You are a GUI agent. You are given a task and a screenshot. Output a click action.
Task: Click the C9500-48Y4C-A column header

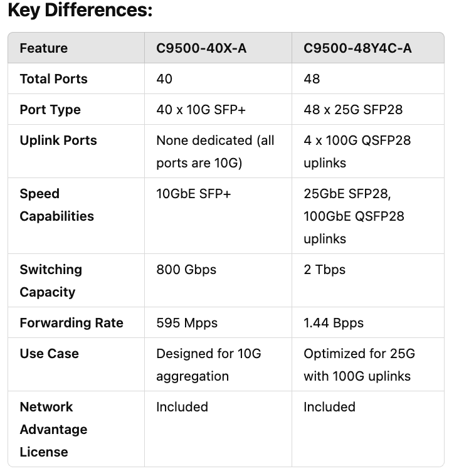[357, 48]
